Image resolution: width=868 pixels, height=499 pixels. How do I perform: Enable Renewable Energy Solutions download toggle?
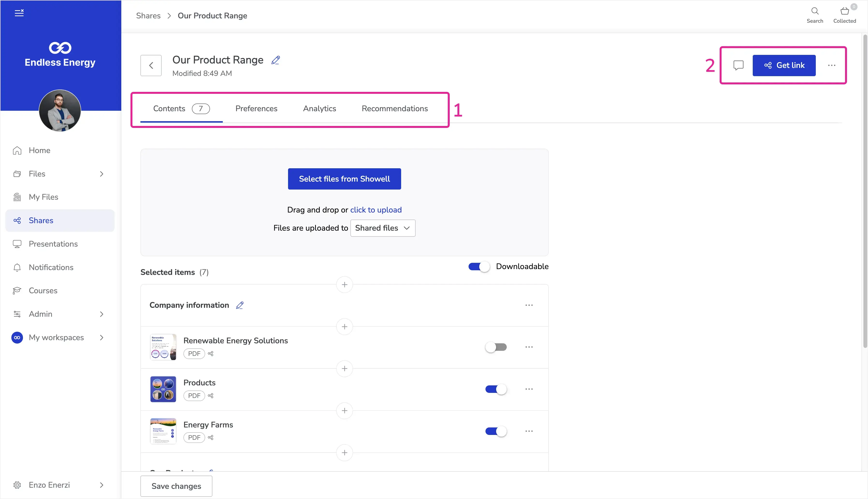[496, 347]
